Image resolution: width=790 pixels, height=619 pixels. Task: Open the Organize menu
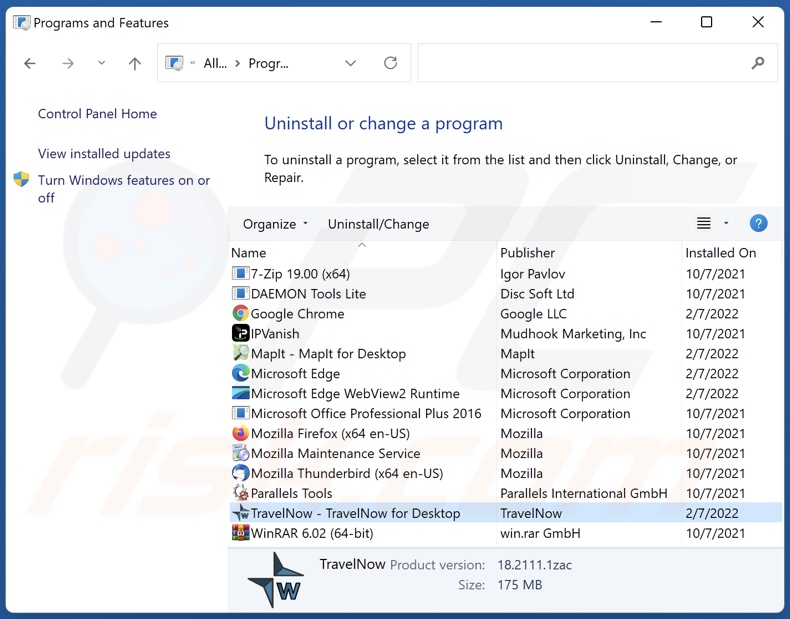pos(275,224)
